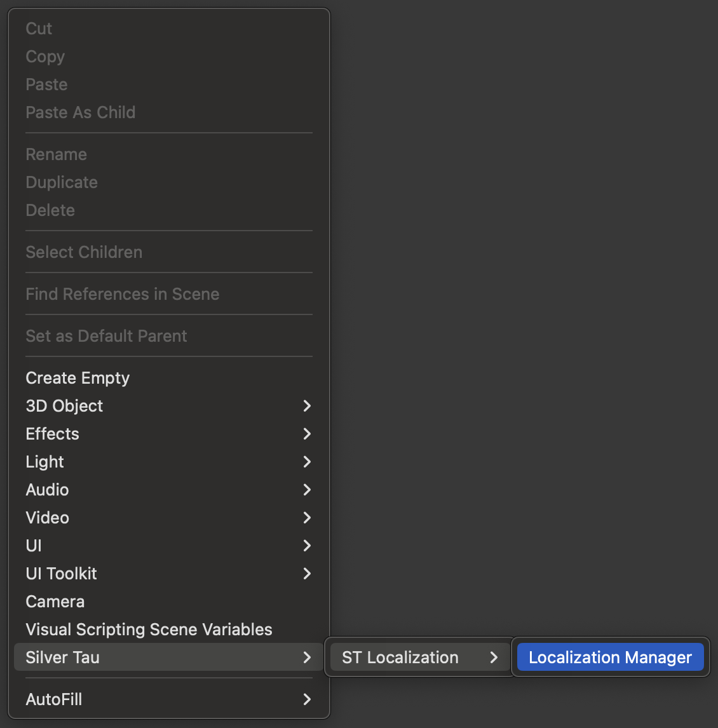Click Visual Scripting Scene Variables
Viewport: 718px width, 728px height.
pos(149,630)
